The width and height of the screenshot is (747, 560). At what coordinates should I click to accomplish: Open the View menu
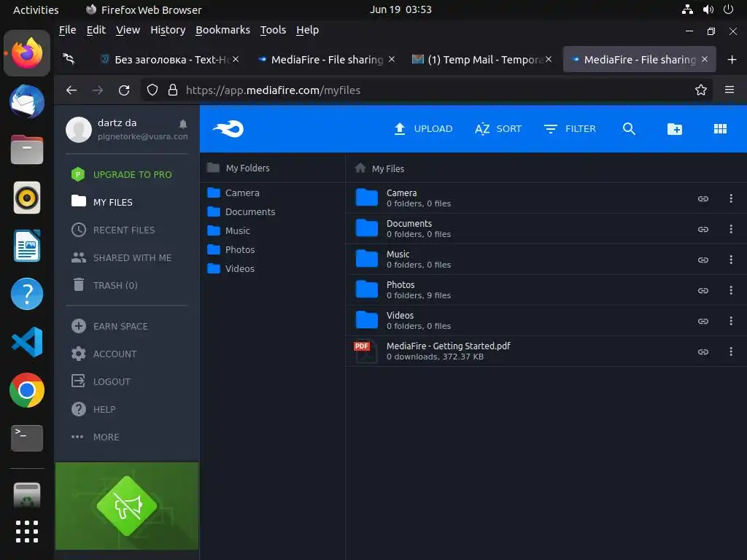[128, 30]
